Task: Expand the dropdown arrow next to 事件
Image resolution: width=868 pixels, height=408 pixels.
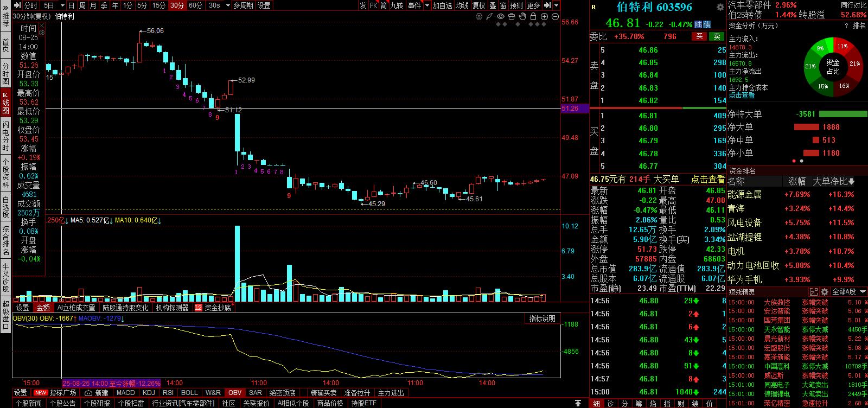Action: point(427,5)
